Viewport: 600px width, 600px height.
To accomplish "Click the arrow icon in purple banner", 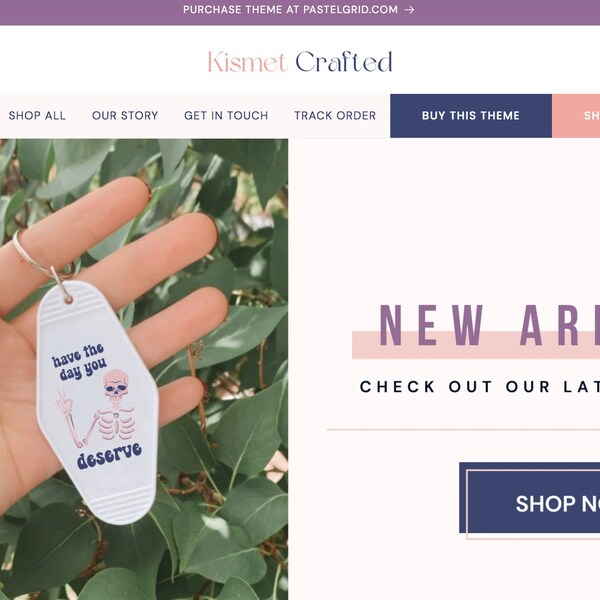I will tap(409, 10).
